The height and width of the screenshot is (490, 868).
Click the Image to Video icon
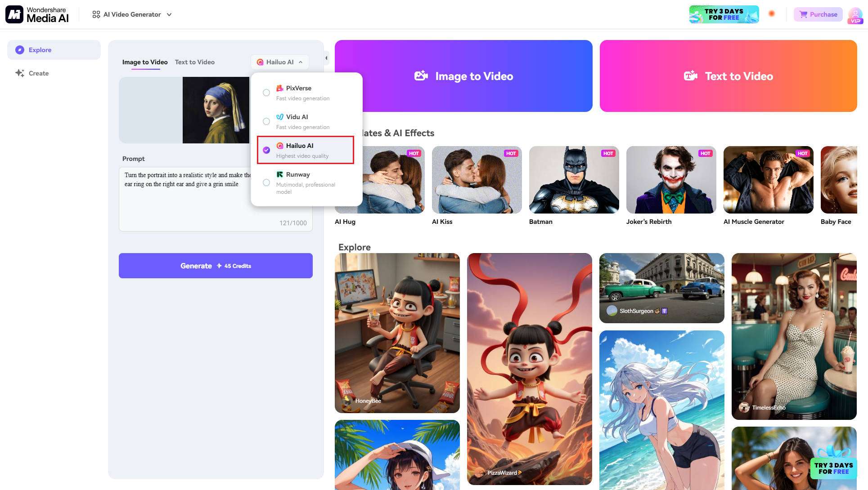(421, 76)
